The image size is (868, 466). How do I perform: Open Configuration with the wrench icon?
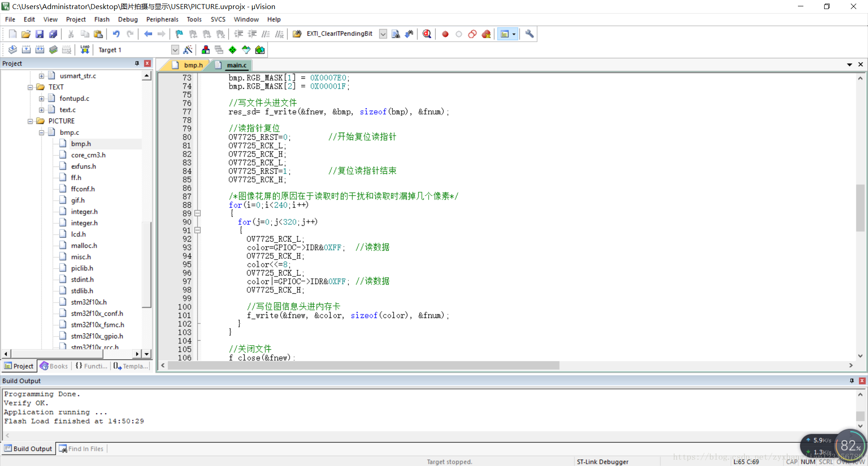click(529, 34)
